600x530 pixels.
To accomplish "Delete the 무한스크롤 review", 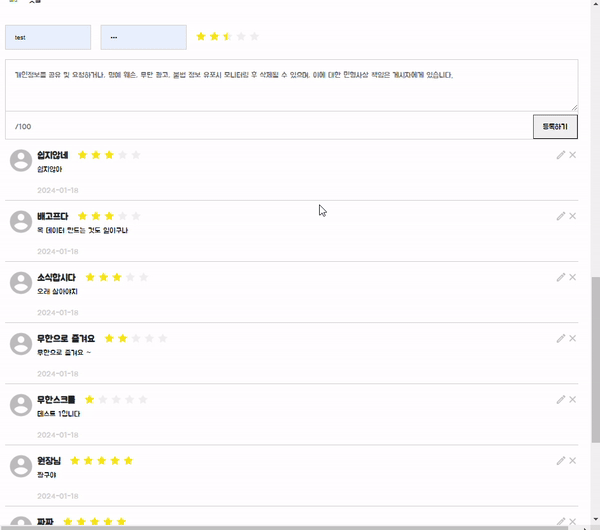I will tap(572, 400).
